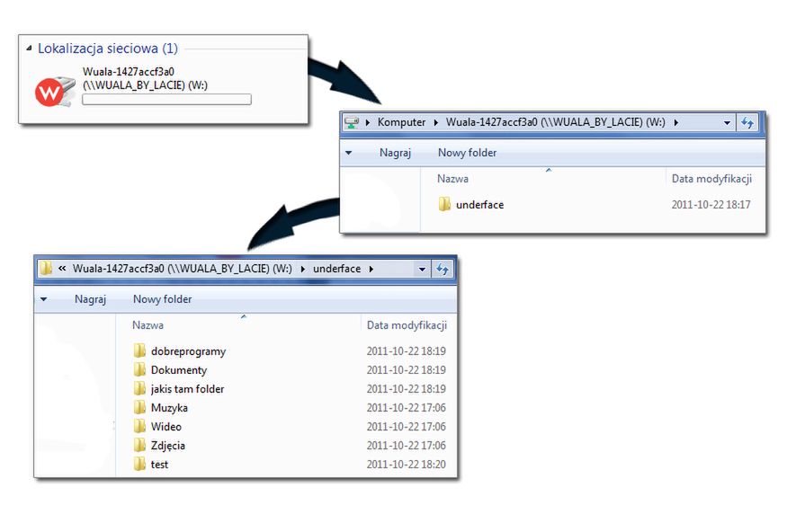Click underface folder icon
Screen dimensions: 796x532
[x=444, y=204]
